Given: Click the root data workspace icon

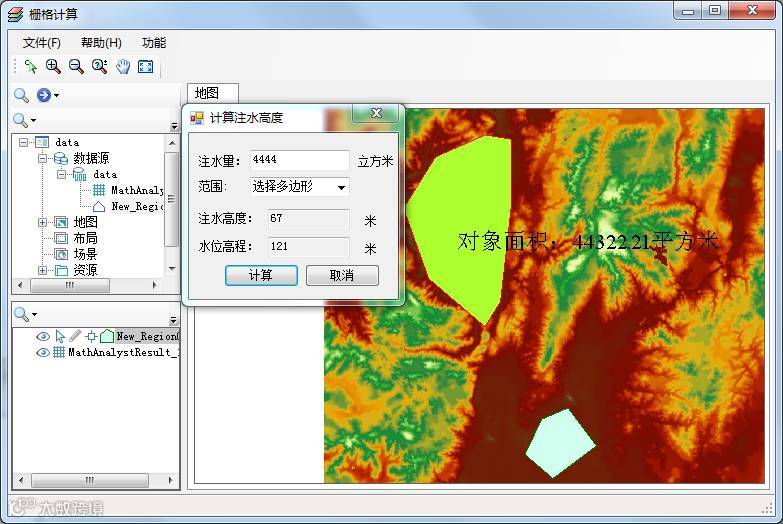Looking at the screenshot, I should coord(42,142).
